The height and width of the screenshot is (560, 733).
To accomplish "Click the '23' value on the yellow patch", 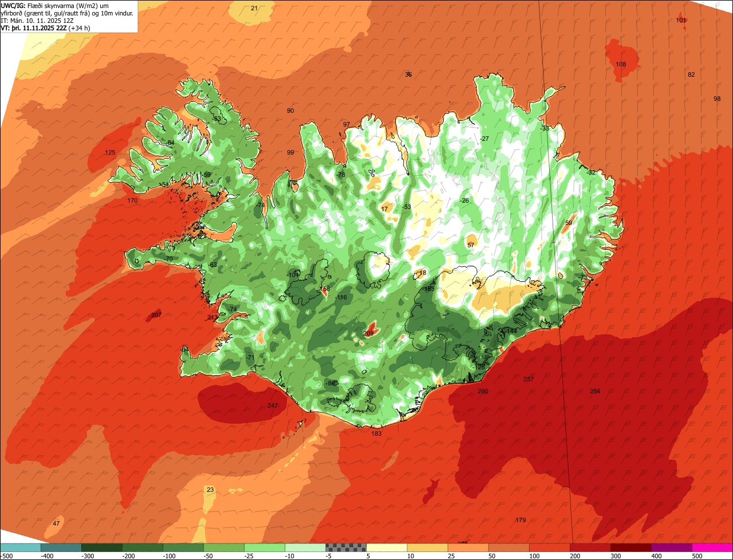I will click(210, 490).
